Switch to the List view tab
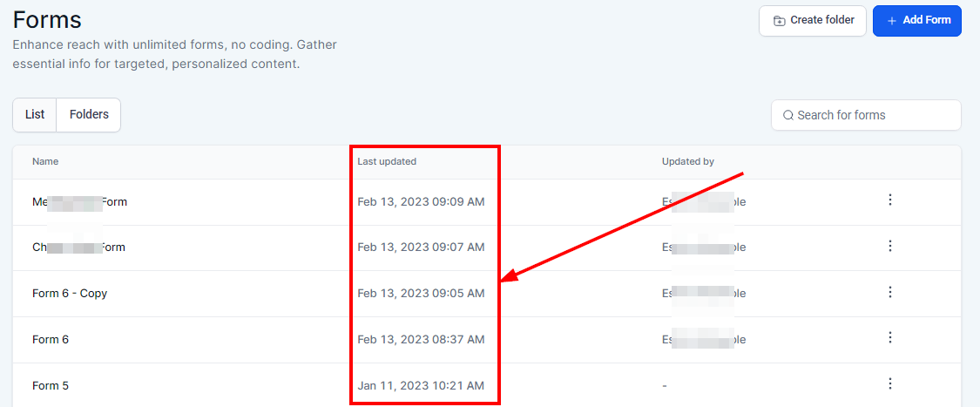Viewport: 980px width, 407px height. [35, 114]
